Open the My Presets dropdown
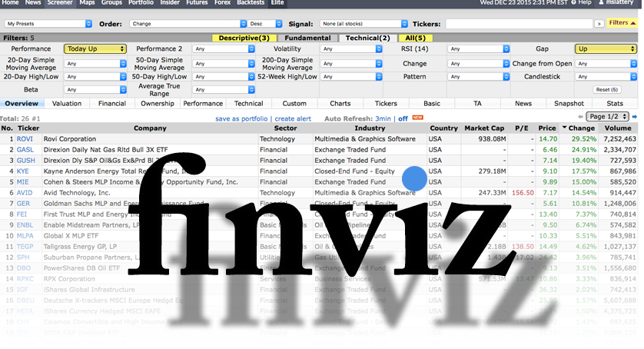The height and width of the screenshot is (349, 644). [48, 24]
